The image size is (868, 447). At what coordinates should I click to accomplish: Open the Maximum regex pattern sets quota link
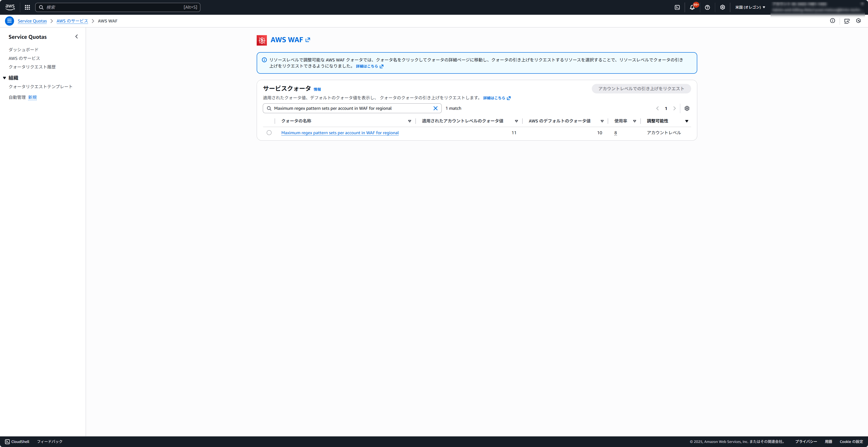pyautogui.click(x=340, y=133)
